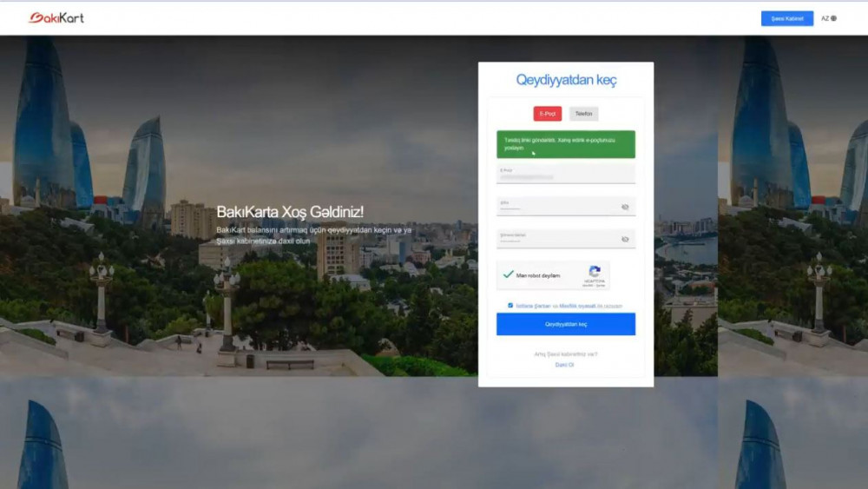Image resolution: width=868 pixels, height=489 pixels.
Task: Toggle the terms agreement checkbox
Action: [x=510, y=306]
